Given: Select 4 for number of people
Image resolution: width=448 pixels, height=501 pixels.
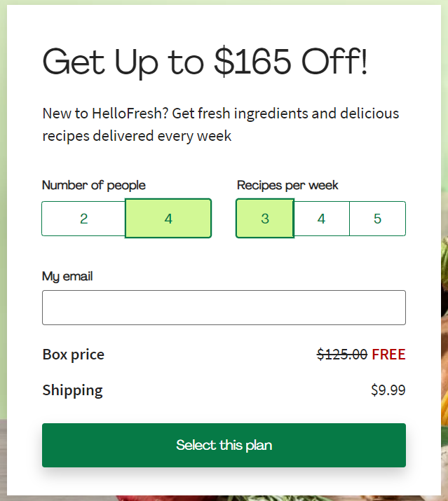Looking at the screenshot, I should point(168,219).
